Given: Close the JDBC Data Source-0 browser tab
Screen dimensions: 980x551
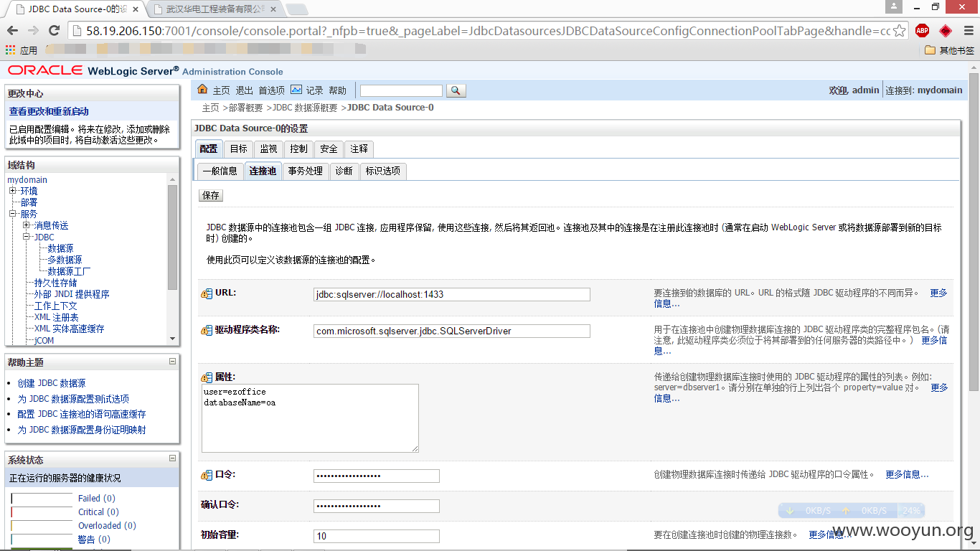Looking at the screenshot, I should 136,9.
